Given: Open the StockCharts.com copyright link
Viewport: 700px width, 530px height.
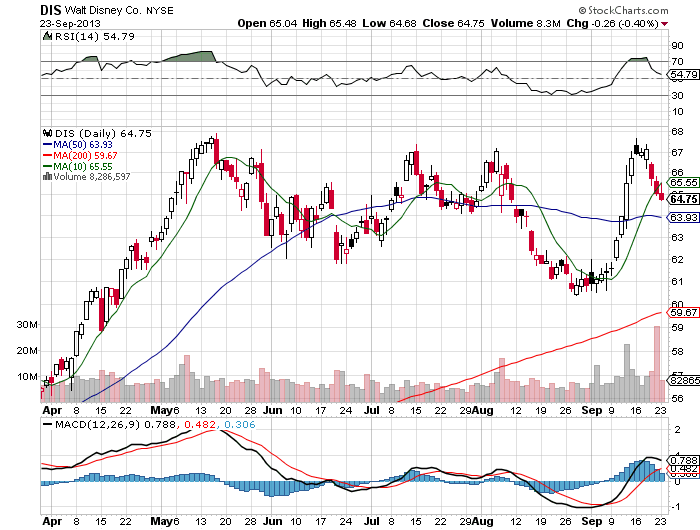Looking at the screenshot, I should tap(623, 10).
